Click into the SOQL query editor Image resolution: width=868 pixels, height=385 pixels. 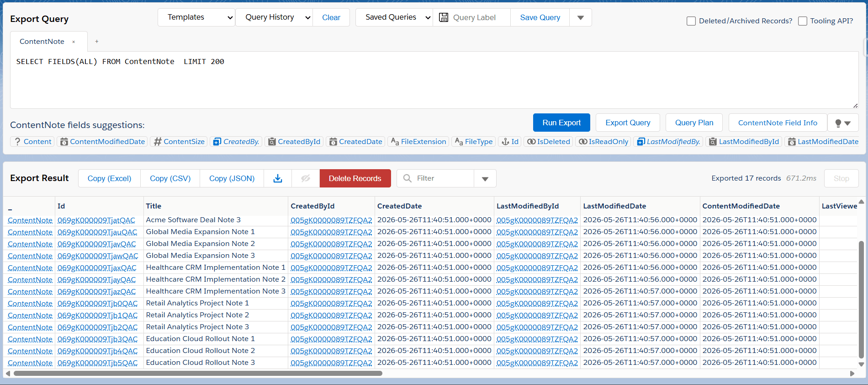(434, 80)
